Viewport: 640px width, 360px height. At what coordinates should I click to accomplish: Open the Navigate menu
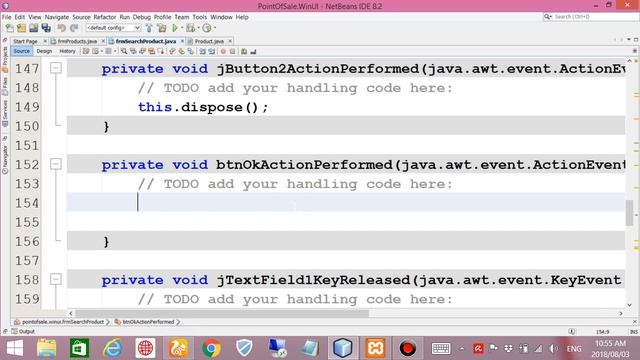57,17
